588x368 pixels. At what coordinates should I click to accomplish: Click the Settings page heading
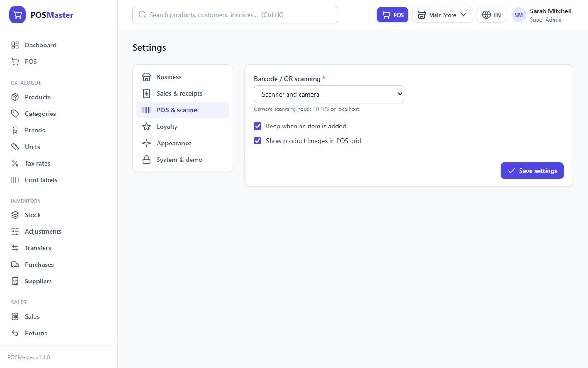(x=149, y=47)
